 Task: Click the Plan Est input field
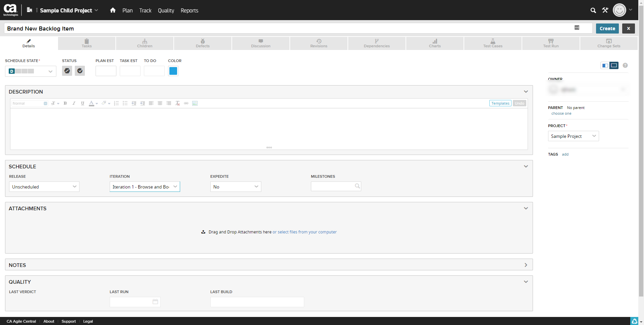coord(106,71)
